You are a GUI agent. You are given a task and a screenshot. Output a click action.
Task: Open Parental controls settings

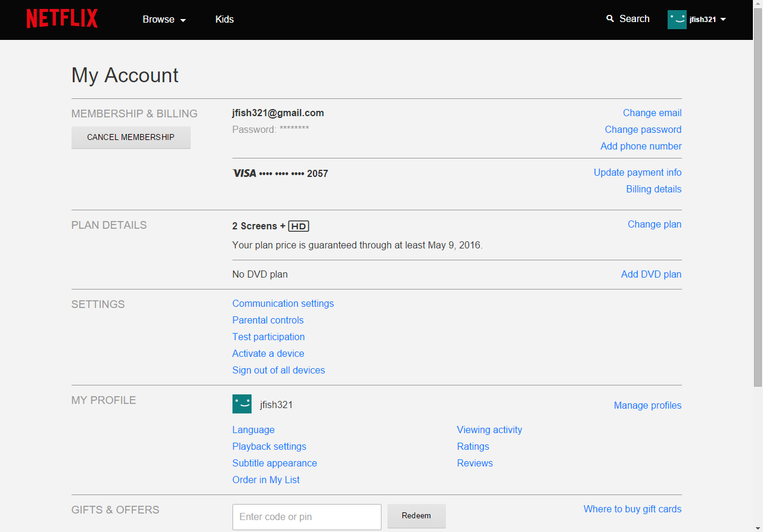click(x=268, y=321)
